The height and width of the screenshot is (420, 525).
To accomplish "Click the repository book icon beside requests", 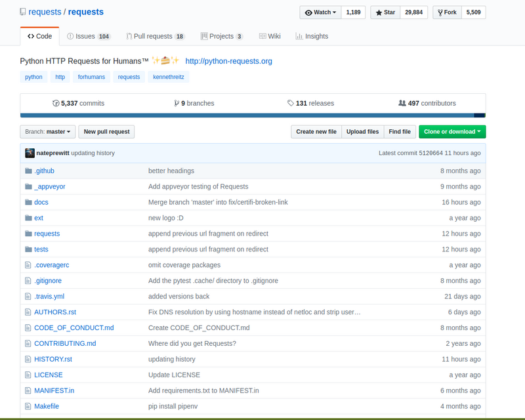I will [23, 12].
